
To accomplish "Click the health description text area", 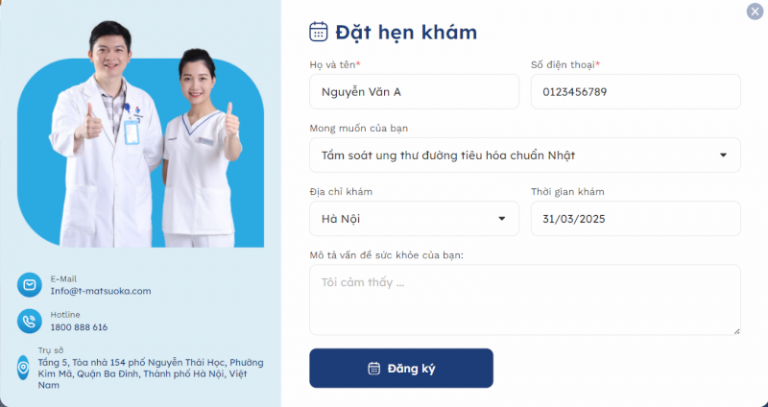I will 525,300.
